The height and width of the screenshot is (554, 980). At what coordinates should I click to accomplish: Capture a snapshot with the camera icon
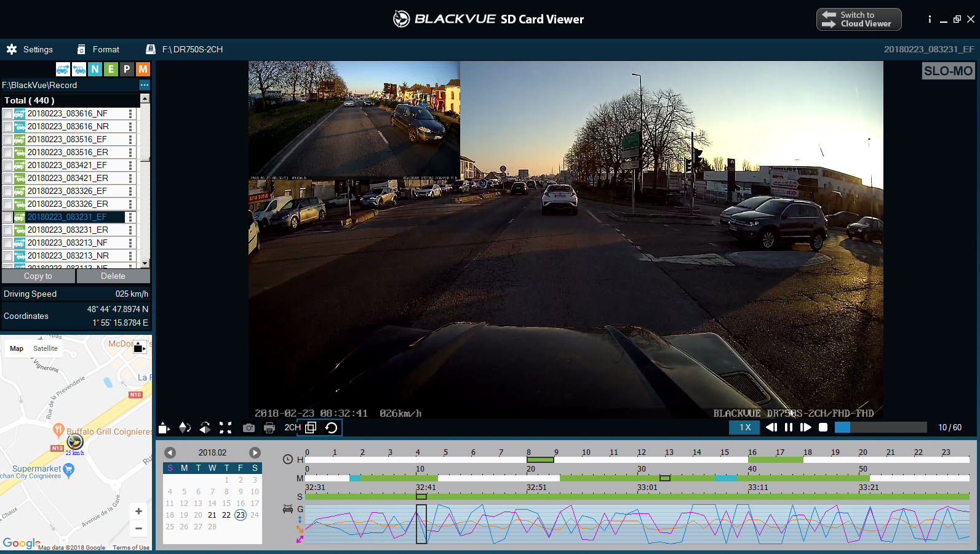249,428
